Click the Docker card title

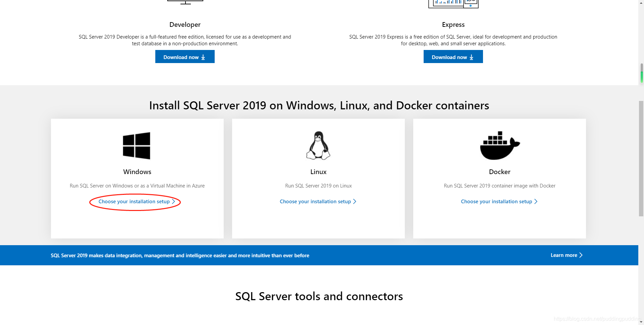point(499,172)
